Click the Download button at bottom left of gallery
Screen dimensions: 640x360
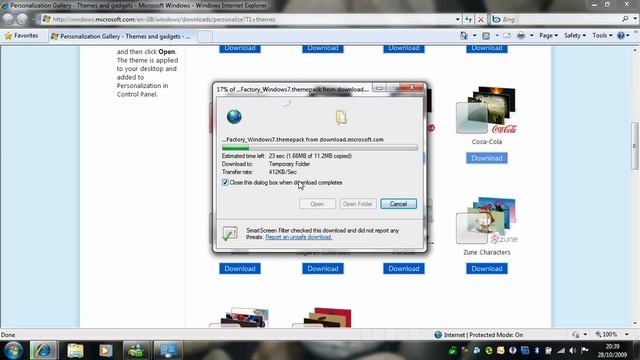(x=240, y=269)
